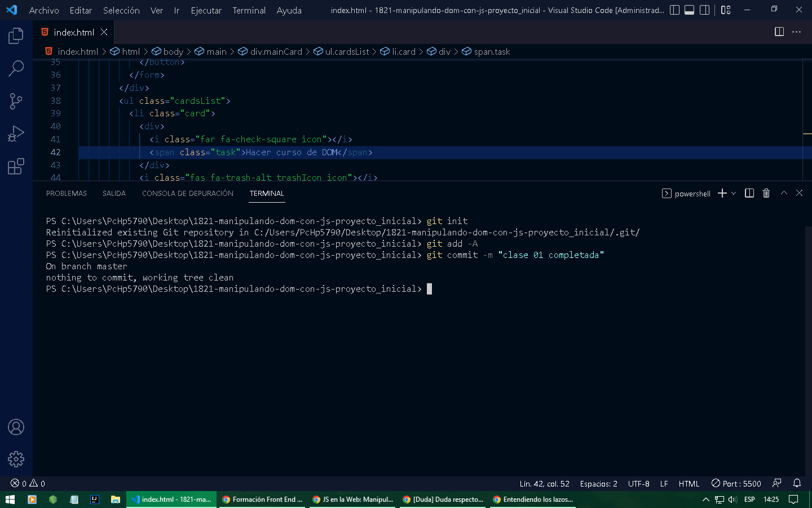Toggle the bottom panel layout button

pyautogui.click(x=689, y=10)
